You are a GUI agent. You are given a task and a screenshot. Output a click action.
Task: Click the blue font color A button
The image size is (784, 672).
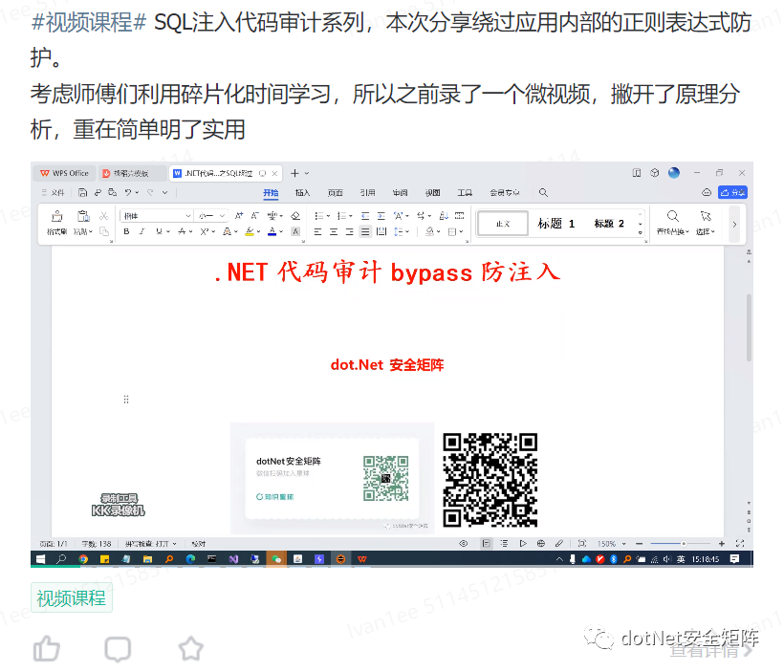[272, 231]
